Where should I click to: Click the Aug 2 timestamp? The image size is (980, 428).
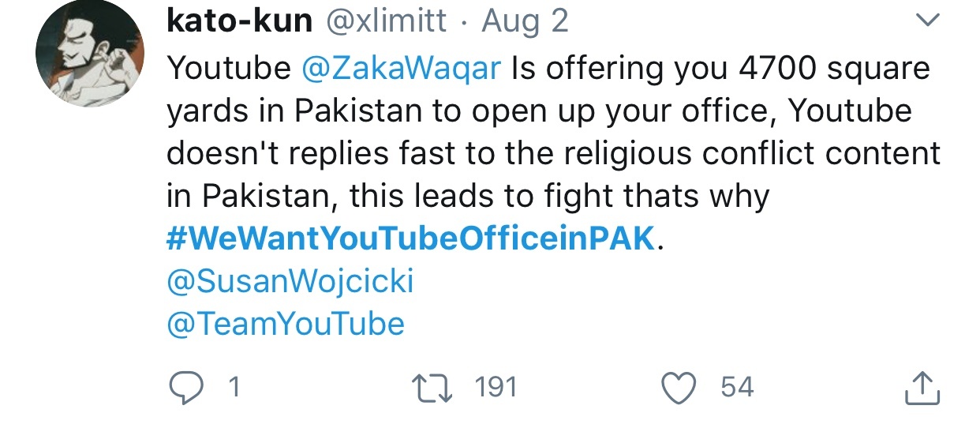pos(526,21)
